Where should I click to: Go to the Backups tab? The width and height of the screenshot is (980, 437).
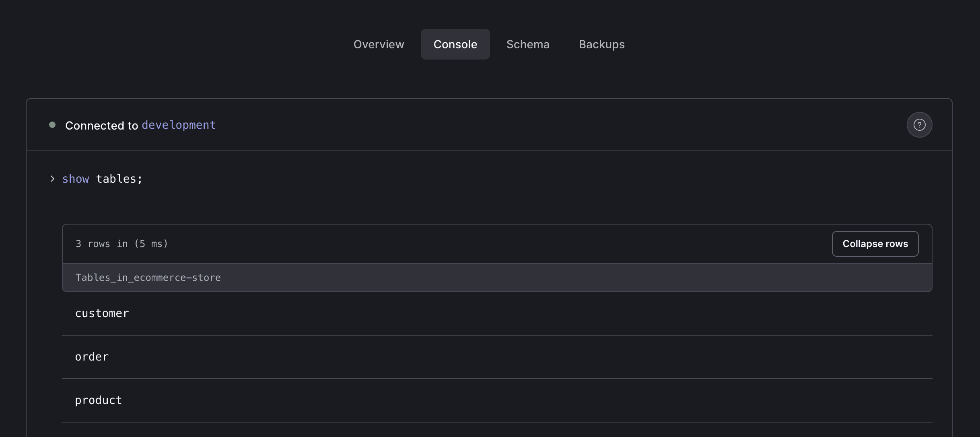coord(601,44)
